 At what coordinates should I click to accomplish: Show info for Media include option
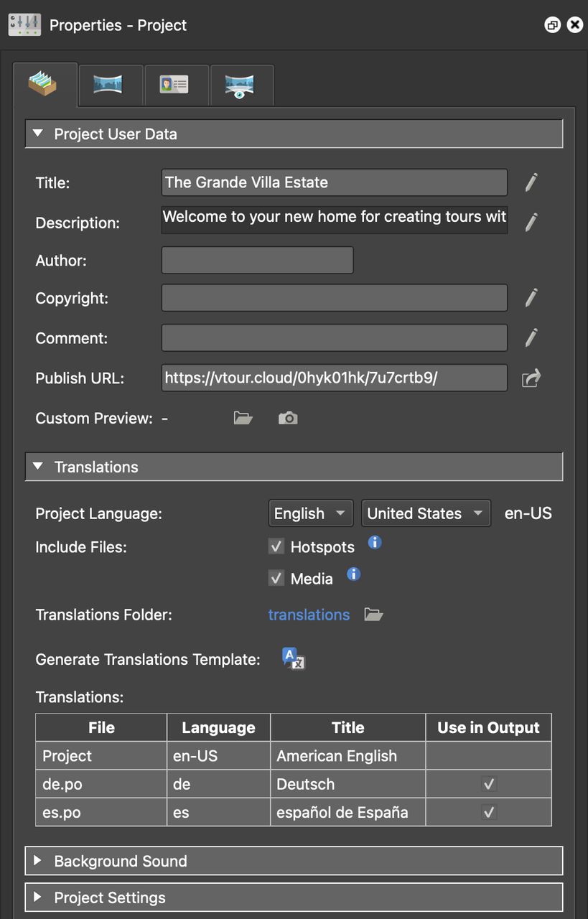[x=353, y=574]
